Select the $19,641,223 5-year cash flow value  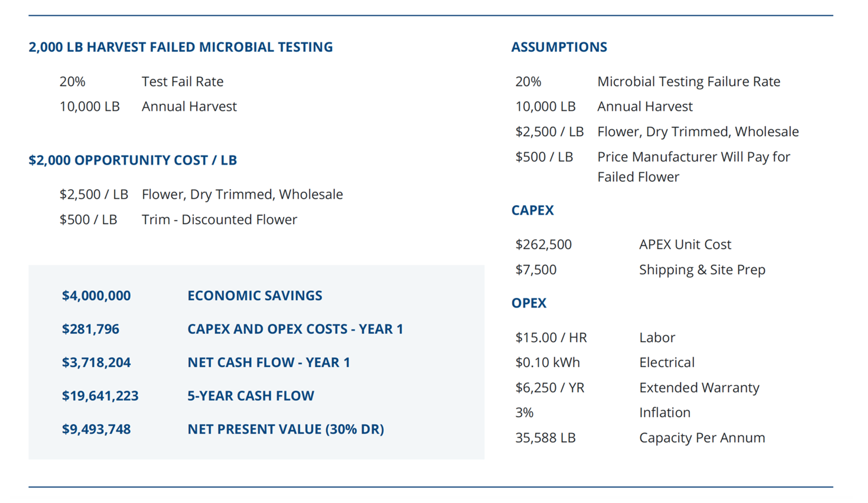click(x=100, y=396)
